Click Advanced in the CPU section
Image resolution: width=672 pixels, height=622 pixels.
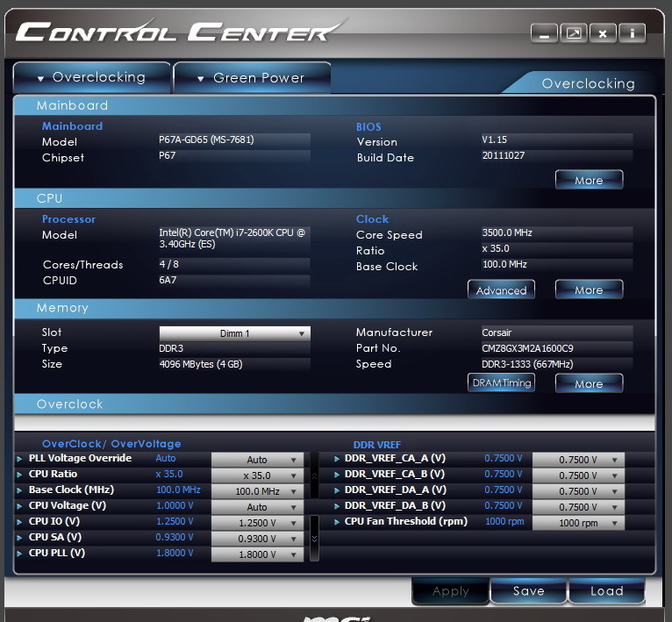coord(501,290)
